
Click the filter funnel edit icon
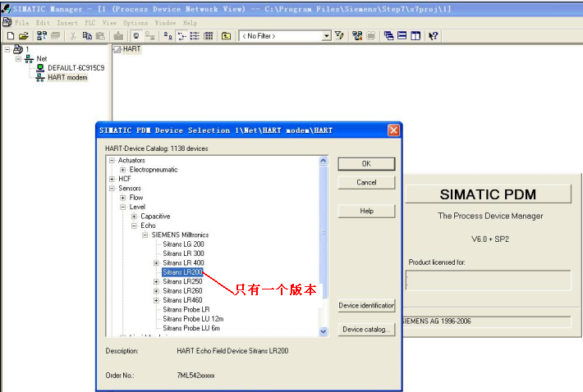point(339,35)
